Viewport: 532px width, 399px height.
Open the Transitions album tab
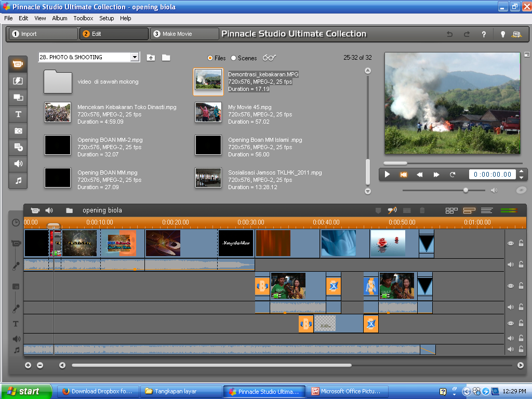coord(18,81)
